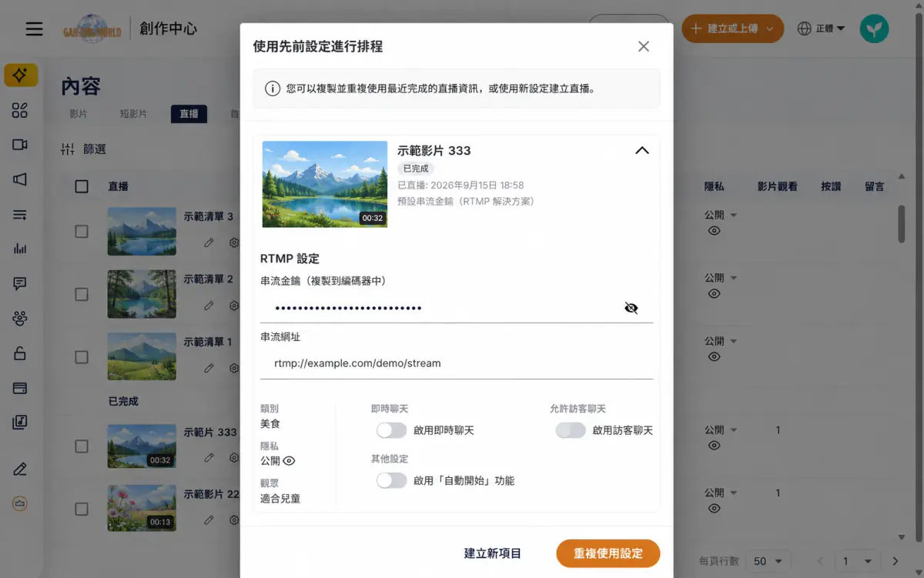The image size is (924, 578).
Task: Open the payment card icon in sidebar
Action: (20, 388)
